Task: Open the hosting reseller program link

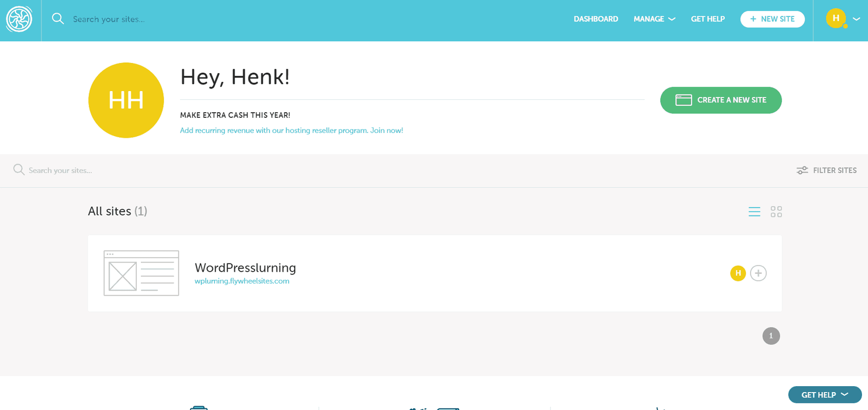Action: click(291, 131)
